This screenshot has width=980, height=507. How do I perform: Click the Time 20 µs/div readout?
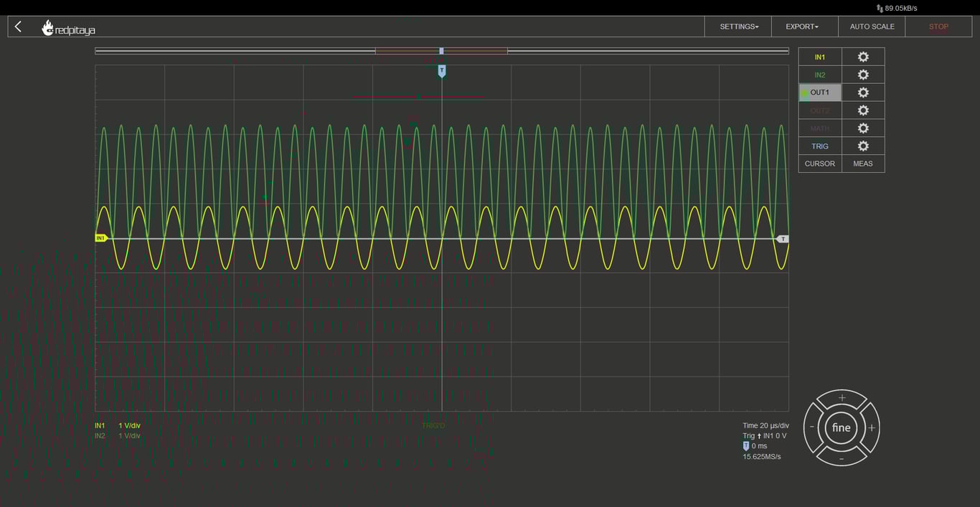[x=765, y=425]
